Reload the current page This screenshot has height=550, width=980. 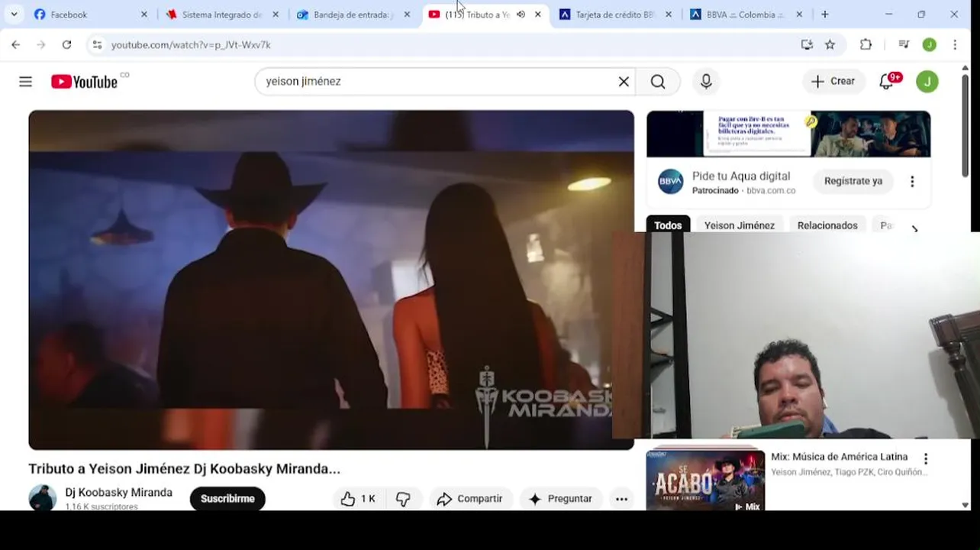point(66,45)
